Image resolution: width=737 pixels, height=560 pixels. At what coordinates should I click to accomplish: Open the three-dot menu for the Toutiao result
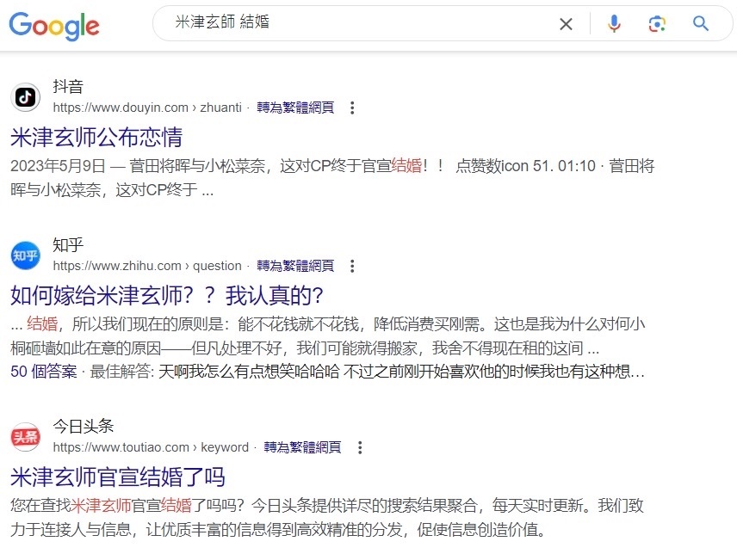[x=360, y=447]
